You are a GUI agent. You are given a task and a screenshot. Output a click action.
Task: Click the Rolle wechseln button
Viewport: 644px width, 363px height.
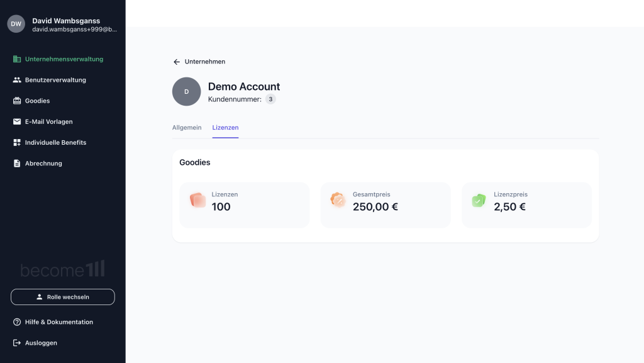63,297
